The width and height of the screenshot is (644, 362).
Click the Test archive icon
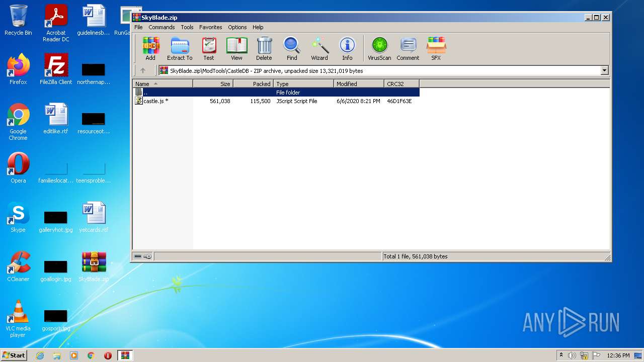(x=209, y=49)
